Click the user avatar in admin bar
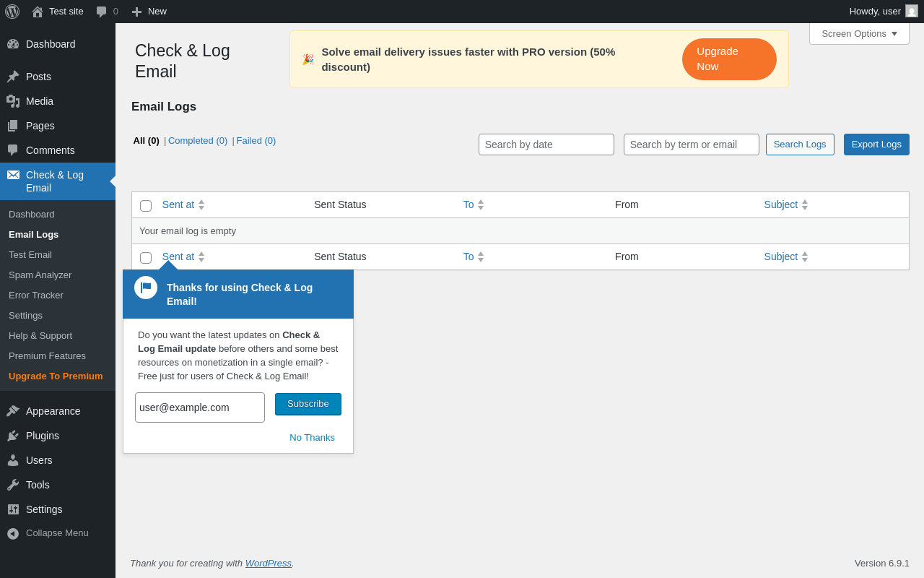 pyautogui.click(x=912, y=11)
